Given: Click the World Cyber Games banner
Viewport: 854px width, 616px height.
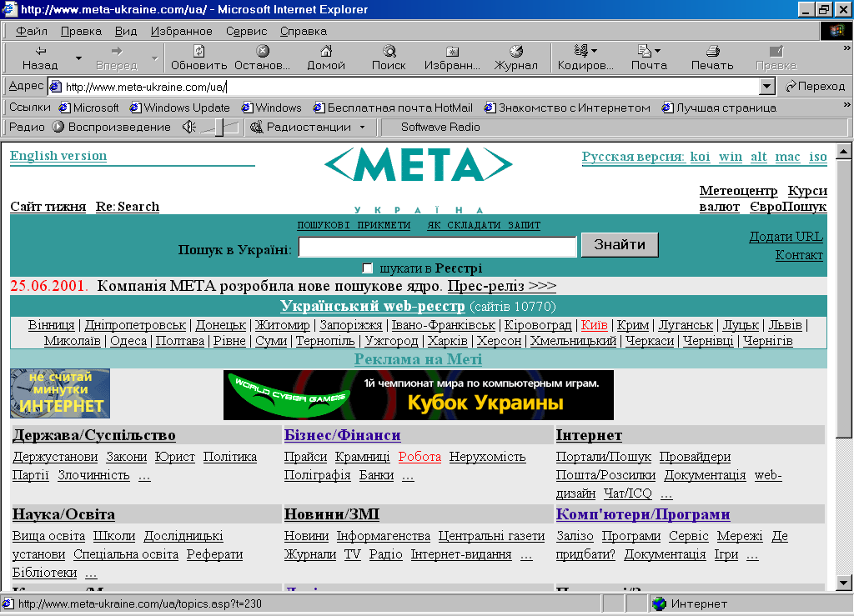Looking at the screenshot, I should click(419, 395).
